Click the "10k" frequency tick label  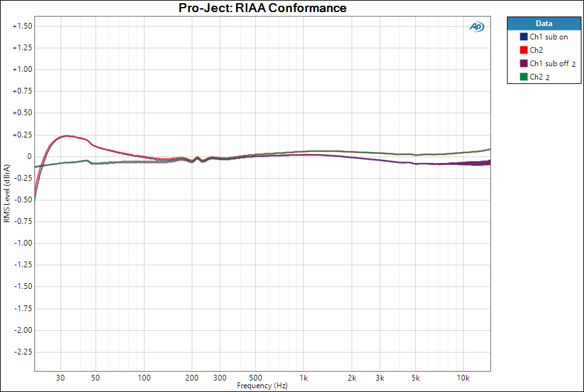click(x=464, y=378)
